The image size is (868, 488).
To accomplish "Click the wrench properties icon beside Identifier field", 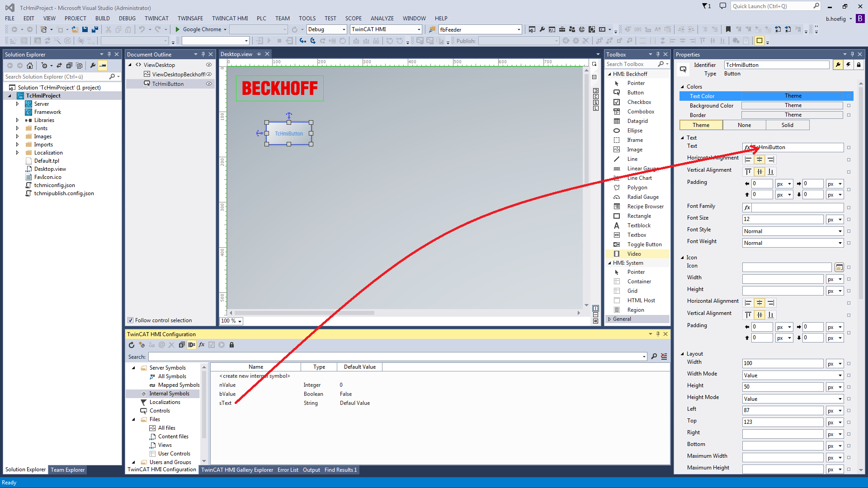I will (x=838, y=65).
